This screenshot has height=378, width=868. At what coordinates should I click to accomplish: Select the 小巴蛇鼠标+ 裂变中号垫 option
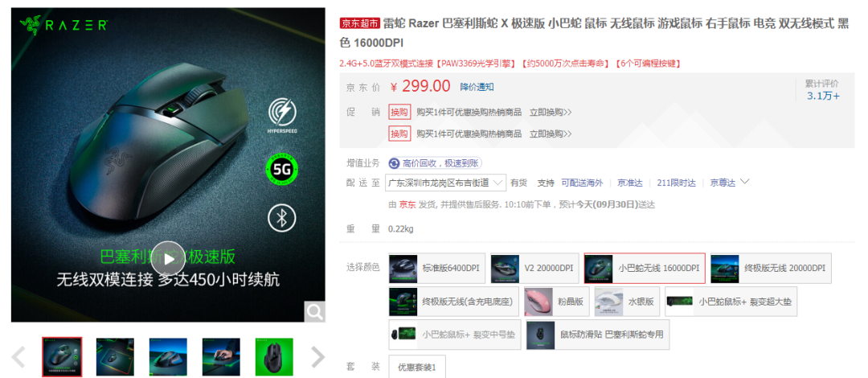point(454,335)
